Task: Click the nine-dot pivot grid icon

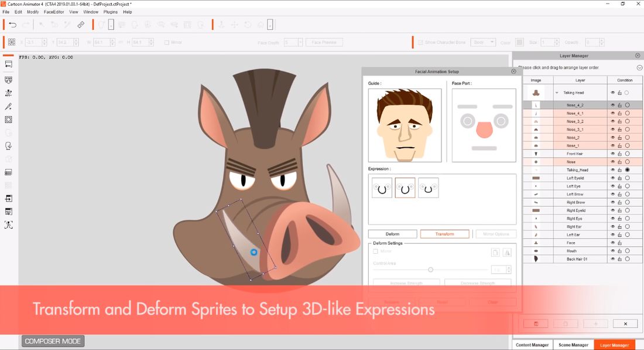Action: (x=12, y=42)
